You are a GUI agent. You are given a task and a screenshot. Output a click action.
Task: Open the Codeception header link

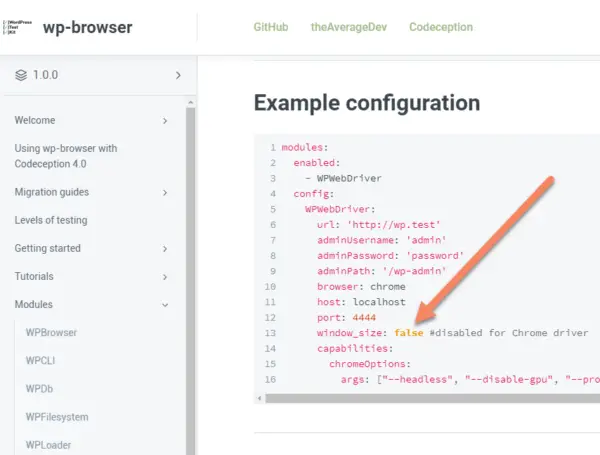coord(441,27)
